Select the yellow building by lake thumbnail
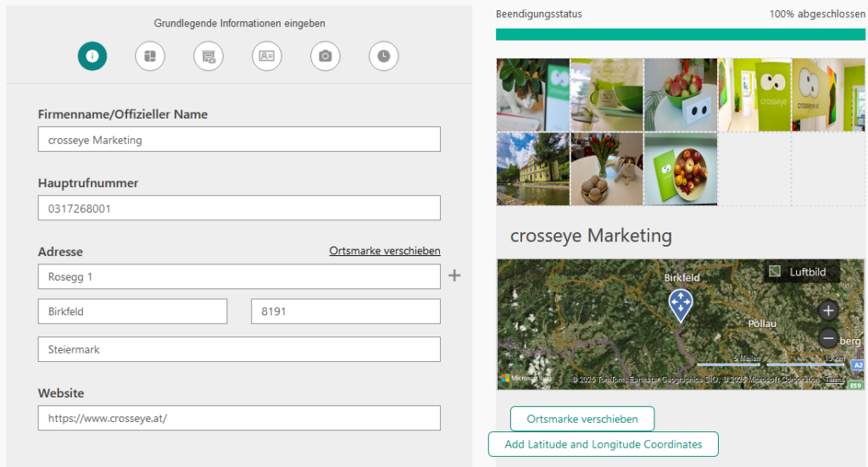 [533, 169]
